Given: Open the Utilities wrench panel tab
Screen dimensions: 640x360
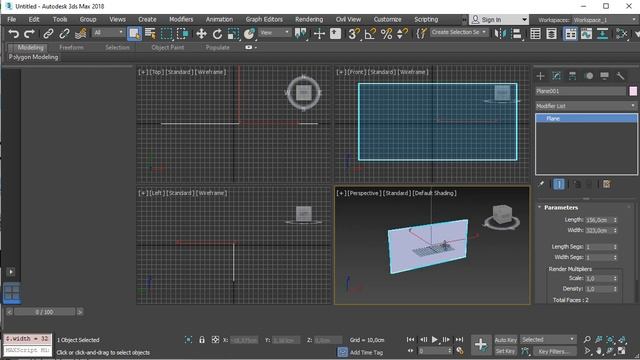Looking at the screenshot, I should pos(620,76).
